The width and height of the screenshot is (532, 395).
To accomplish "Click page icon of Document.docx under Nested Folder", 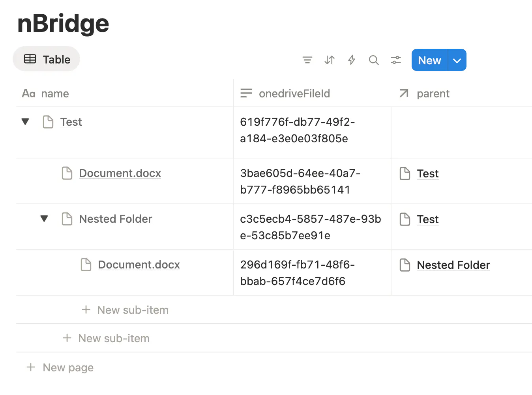I will pos(86,265).
